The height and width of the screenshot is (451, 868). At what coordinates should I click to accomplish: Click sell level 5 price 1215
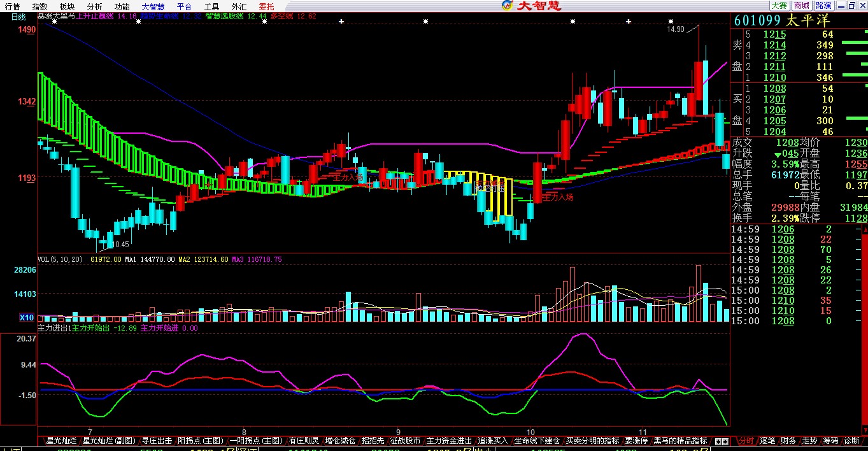tap(775, 34)
